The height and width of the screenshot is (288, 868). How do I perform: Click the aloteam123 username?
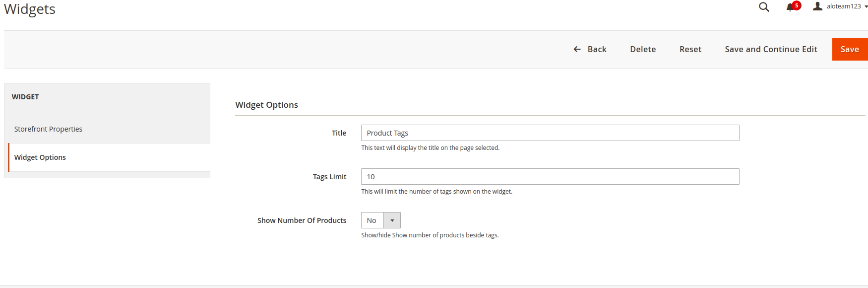[x=843, y=6]
